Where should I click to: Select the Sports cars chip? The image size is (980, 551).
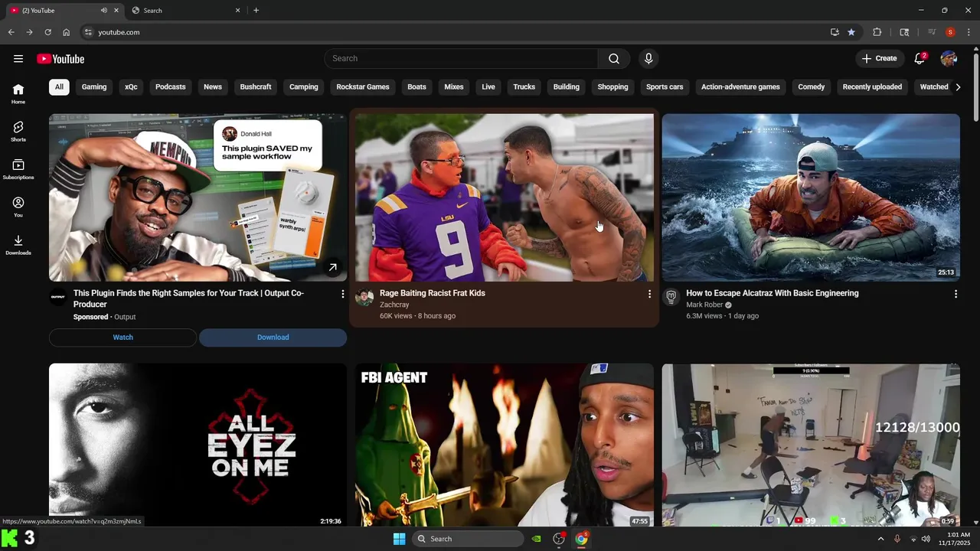665,86
